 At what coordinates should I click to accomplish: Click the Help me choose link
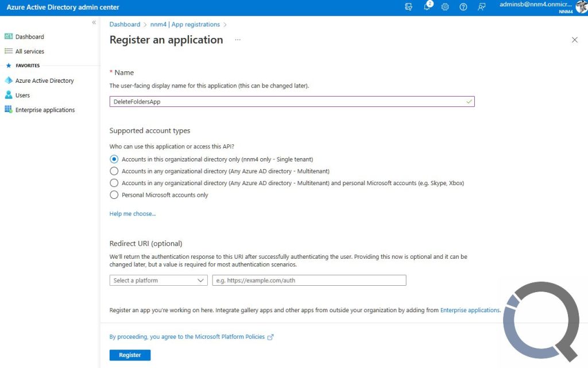(x=133, y=214)
